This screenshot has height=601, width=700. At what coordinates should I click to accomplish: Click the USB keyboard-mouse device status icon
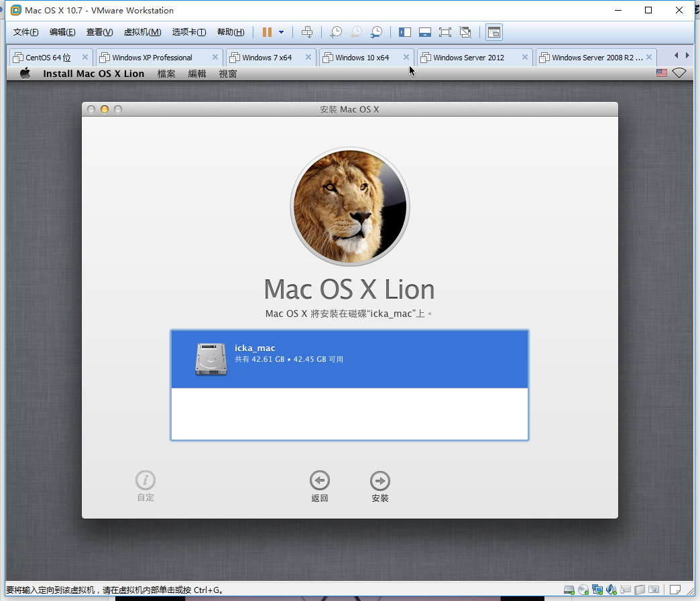tap(626, 590)
